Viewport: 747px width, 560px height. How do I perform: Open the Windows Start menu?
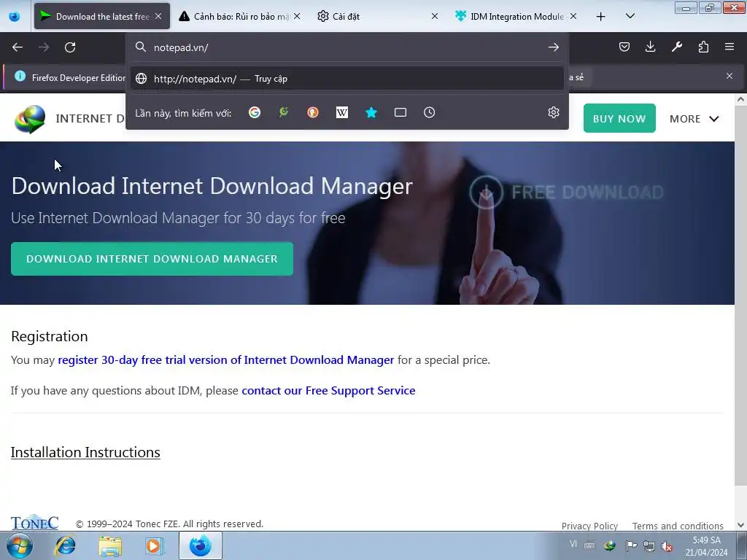point(19,545)
